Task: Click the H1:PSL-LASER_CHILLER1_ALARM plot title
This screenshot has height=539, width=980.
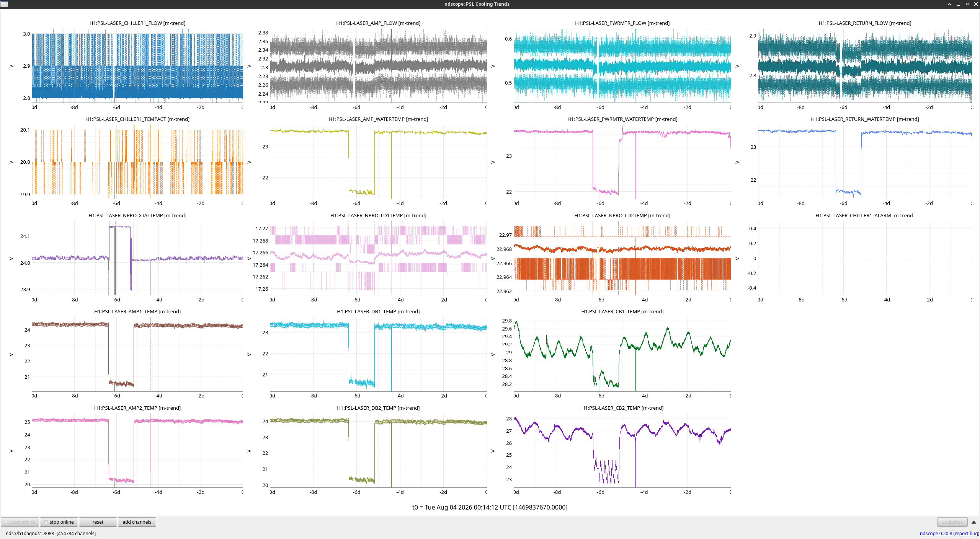Action: pos(865,215)
